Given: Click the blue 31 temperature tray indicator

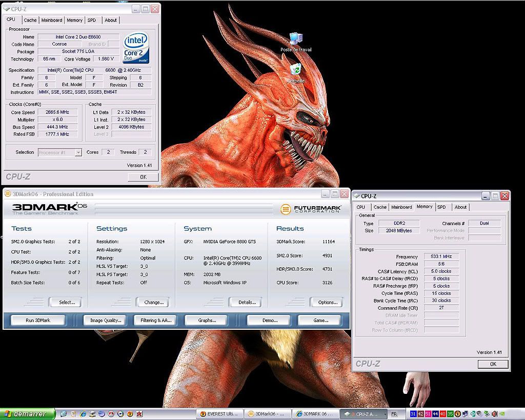Looking at the screenshot, I should (x=413, y=414).
